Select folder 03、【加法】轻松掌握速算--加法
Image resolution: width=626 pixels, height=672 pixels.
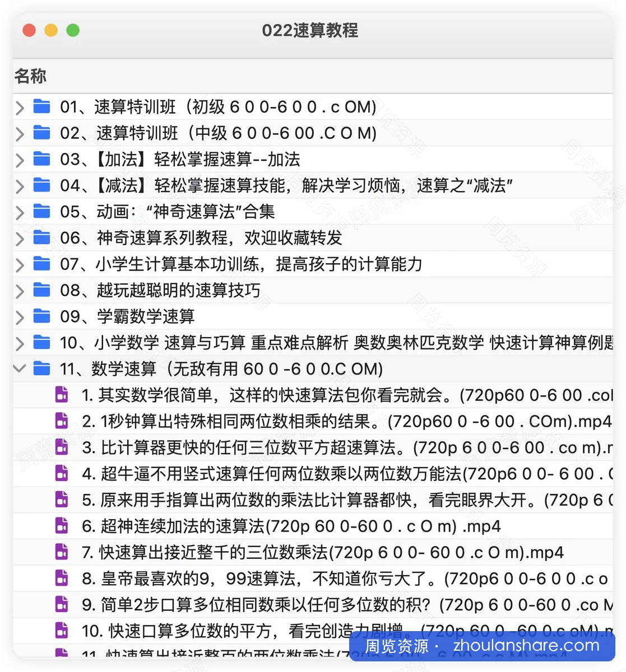point(180,159)
